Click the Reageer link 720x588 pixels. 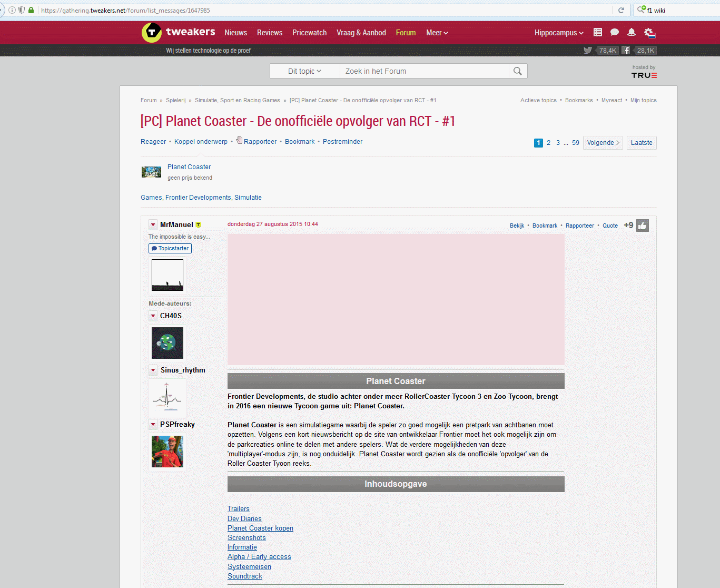[x=153, y=142]
